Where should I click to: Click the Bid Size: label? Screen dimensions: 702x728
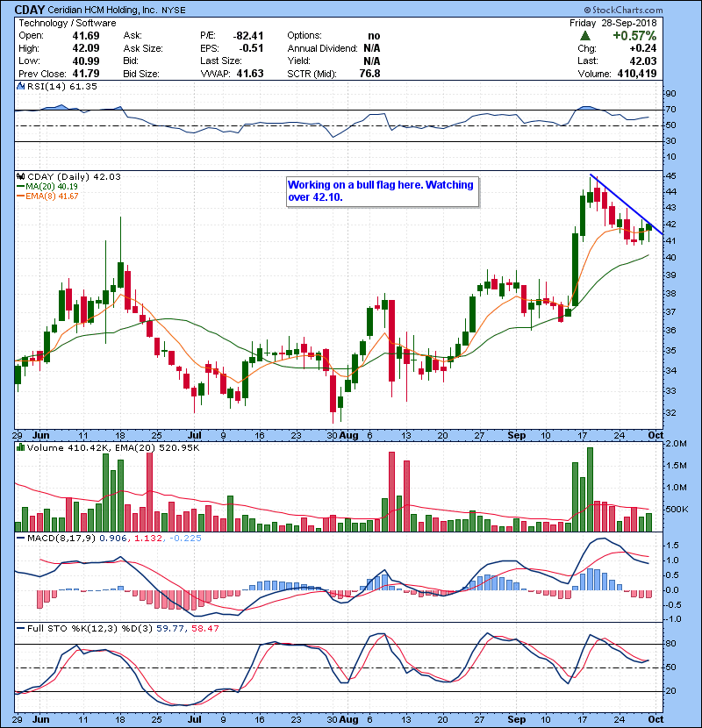(141, 74)
